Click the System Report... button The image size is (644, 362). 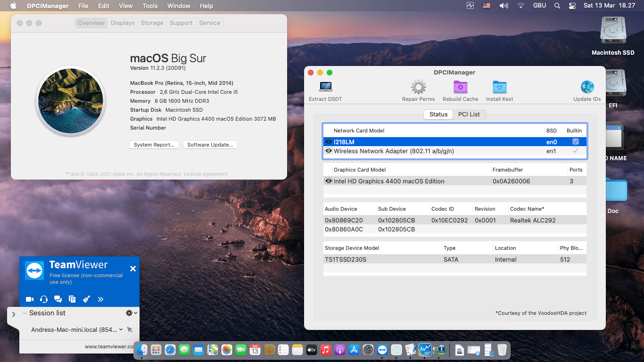click(154, 145)
